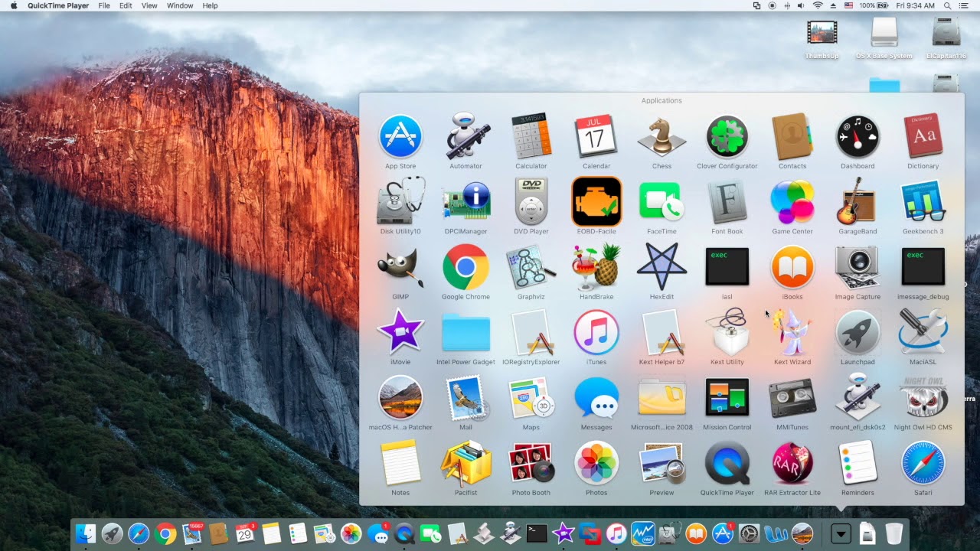
Task: Run mount_efi_dsk0s2
Action: [857, 398]
